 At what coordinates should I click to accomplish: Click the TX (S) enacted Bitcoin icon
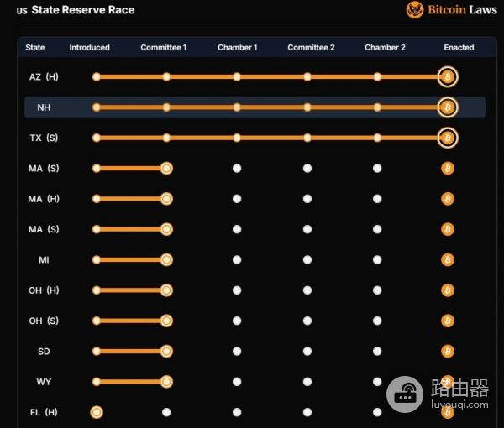[x=448, y=138]
